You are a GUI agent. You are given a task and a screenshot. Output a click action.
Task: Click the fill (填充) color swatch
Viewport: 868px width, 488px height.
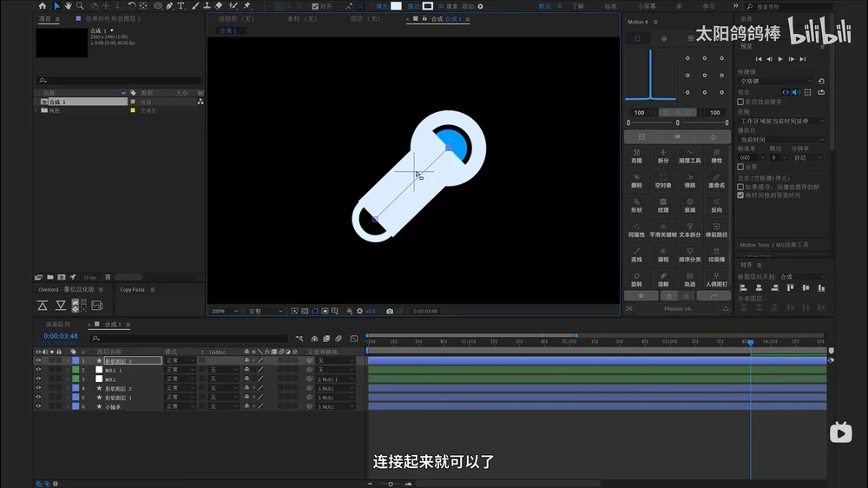(x=397, y=6)
